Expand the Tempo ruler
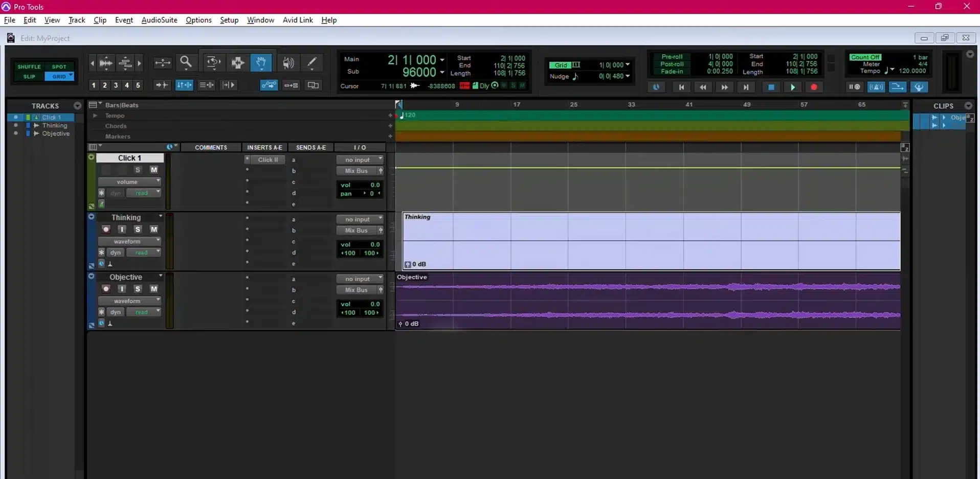The image size is (980, 479). tap(95, 116)
